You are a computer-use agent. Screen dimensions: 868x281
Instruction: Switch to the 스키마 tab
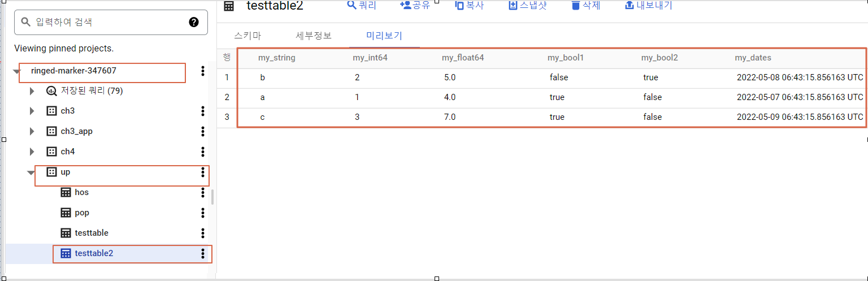click(x=248, y=36)
